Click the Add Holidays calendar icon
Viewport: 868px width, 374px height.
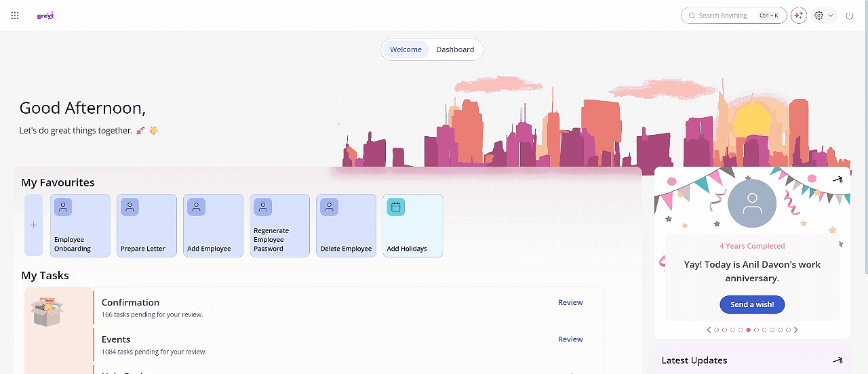tap(395, 207)
